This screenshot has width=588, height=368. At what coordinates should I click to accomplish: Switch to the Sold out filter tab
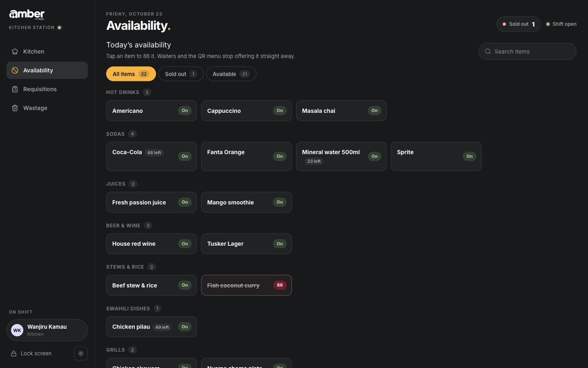click(181, 74)
